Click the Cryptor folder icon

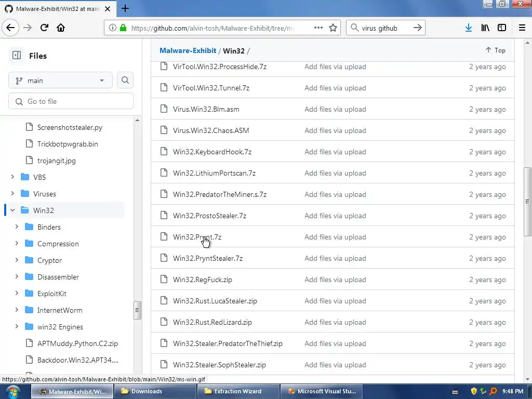[29, 260]
